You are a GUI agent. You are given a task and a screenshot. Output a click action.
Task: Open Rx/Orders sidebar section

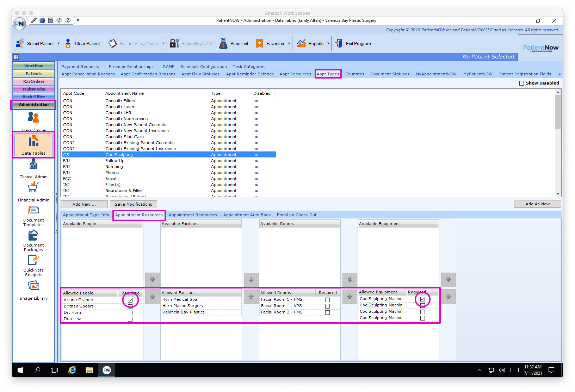pyautogui.click(x=34, y=81)
